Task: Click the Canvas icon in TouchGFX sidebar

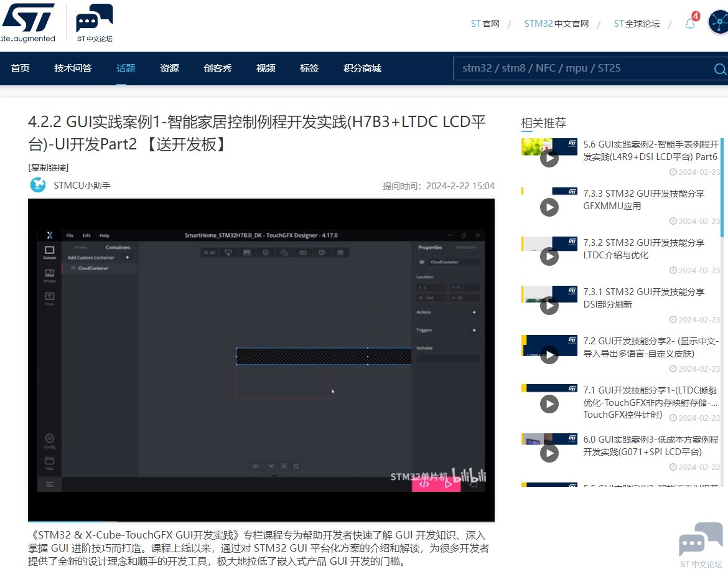Action: [x=49, y=252]
